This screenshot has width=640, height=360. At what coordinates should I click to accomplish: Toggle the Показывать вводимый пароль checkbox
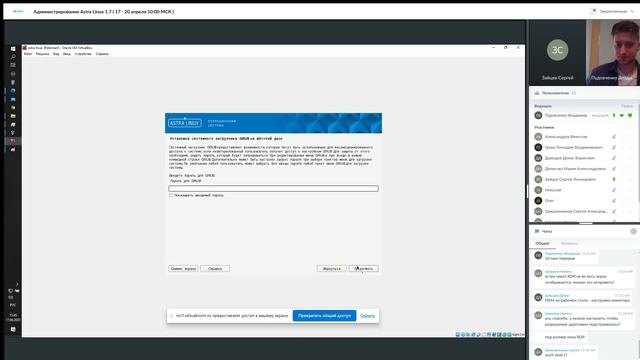171,196
